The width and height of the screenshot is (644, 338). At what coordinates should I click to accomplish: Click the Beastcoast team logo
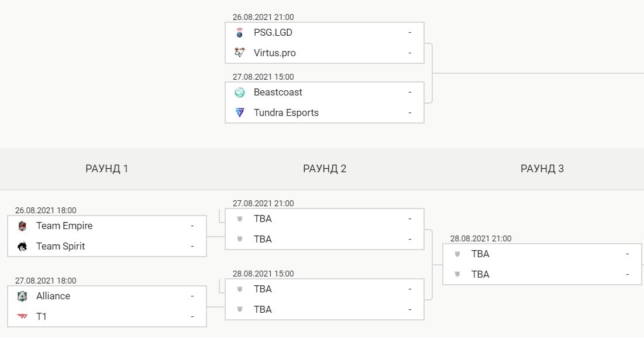point(239,92)
